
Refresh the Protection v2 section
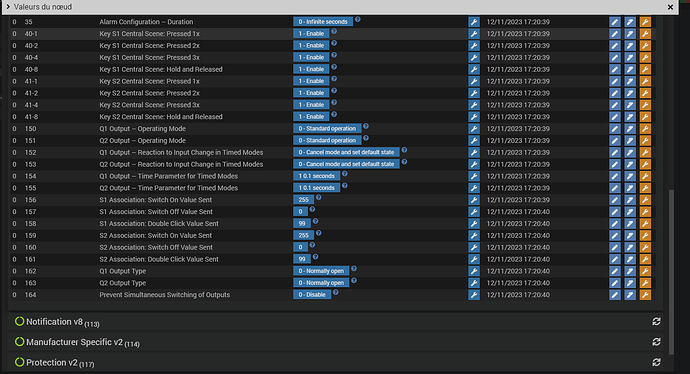pyautogui.click(x=656, y=362)
